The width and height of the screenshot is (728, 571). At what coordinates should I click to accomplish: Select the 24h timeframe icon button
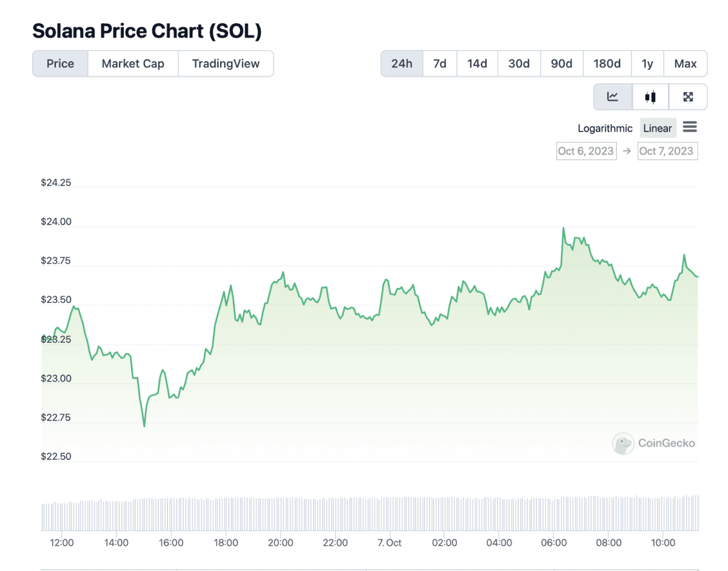(402, 63)
